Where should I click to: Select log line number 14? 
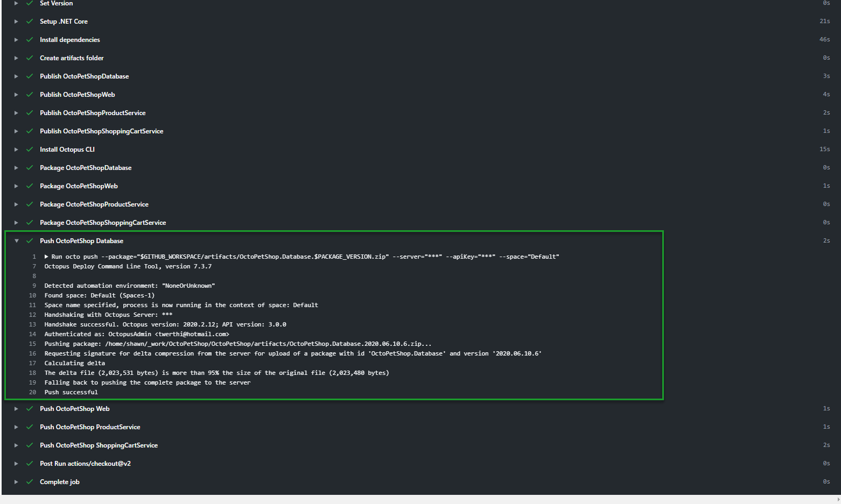(33, 334)
